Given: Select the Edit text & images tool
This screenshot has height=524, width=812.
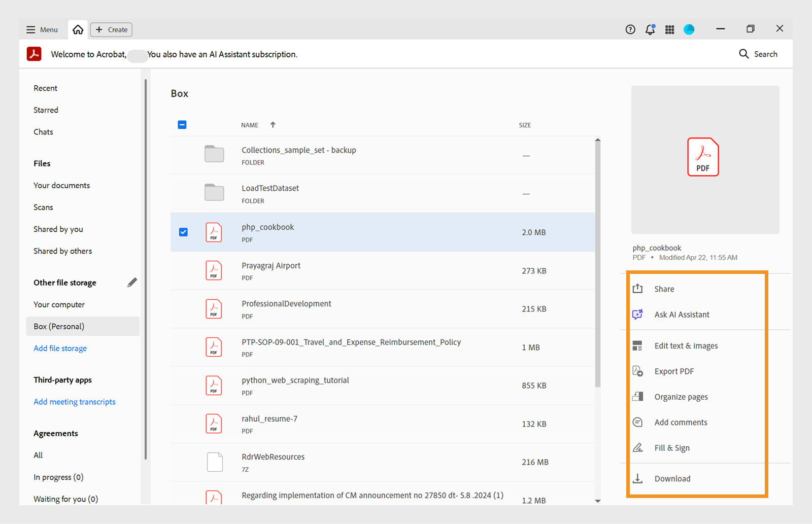Looking at the screenshot, I should pos(686,345).
